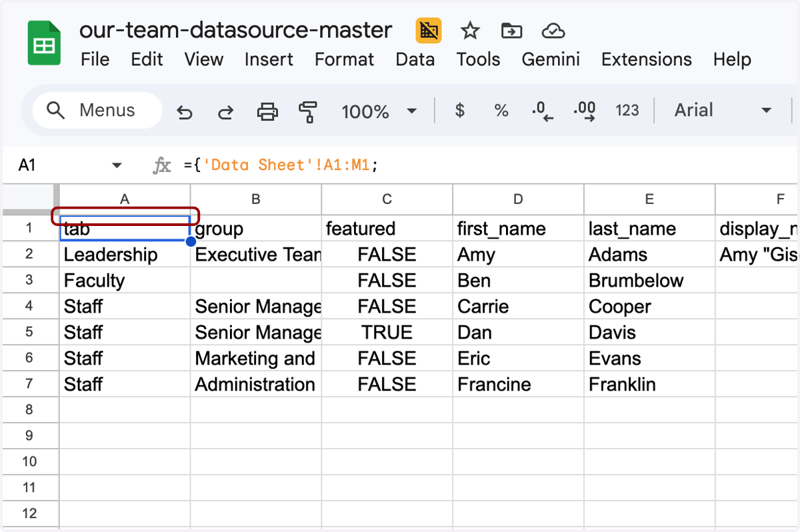Select column F header

point(757,199)
